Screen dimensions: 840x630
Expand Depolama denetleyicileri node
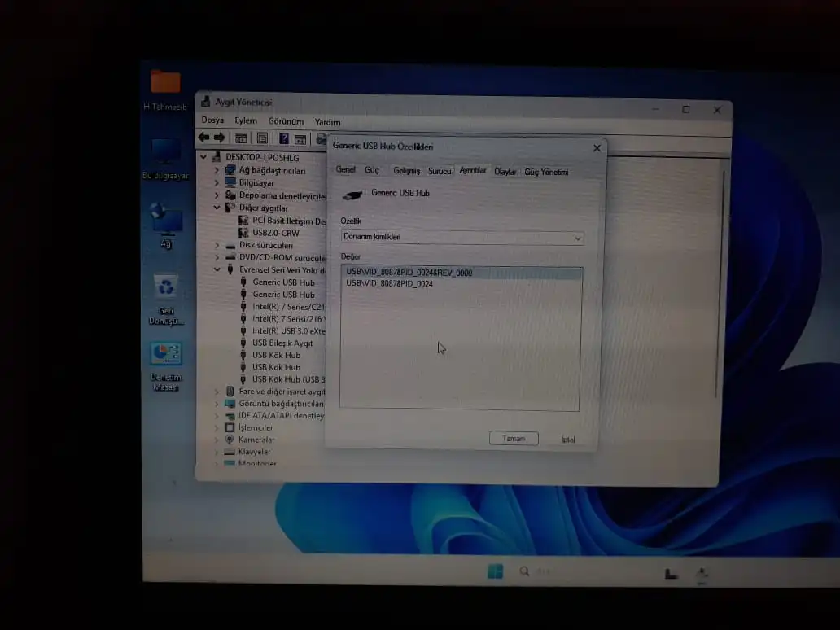pos(217,195)
